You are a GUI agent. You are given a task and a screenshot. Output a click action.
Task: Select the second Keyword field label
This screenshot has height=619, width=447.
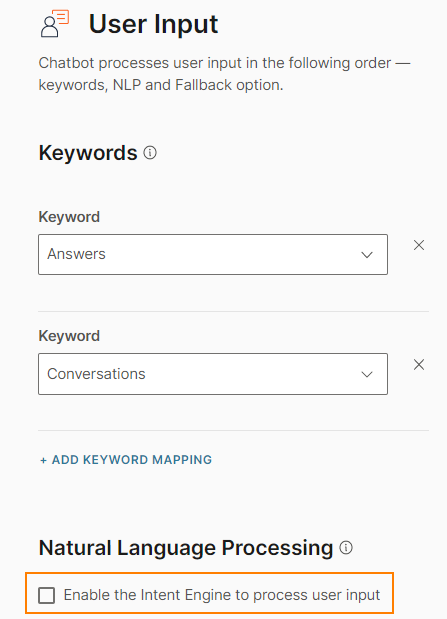[69, 336]
